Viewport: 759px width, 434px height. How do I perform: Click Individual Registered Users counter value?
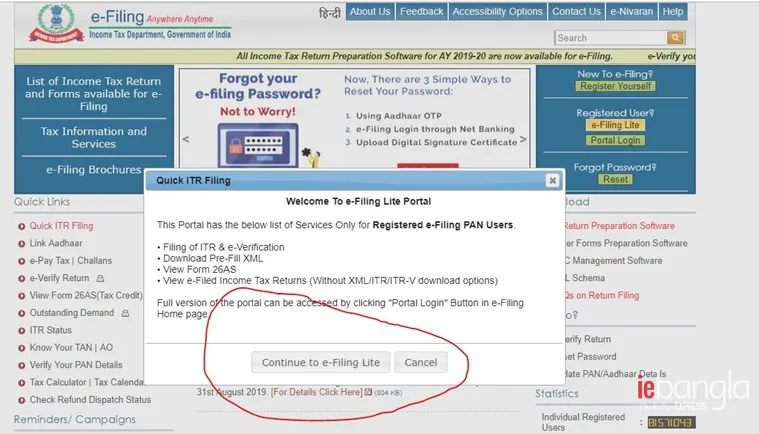click(671, 422)
